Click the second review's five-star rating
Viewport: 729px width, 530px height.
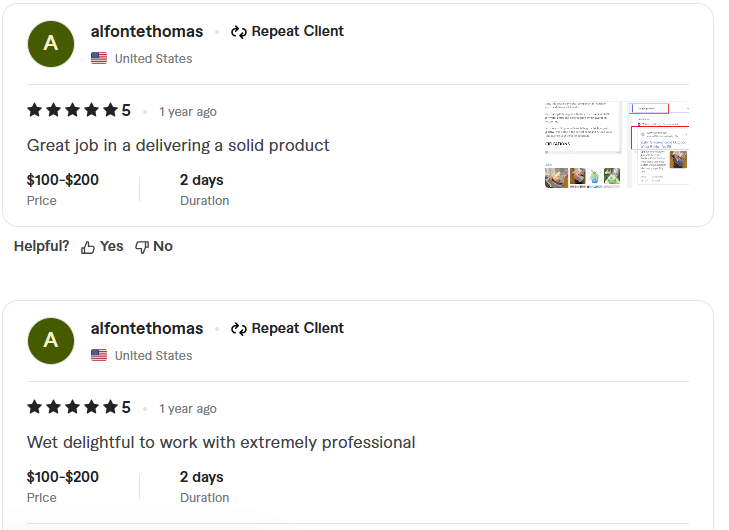pyautogui.click(x=72, y=408)
